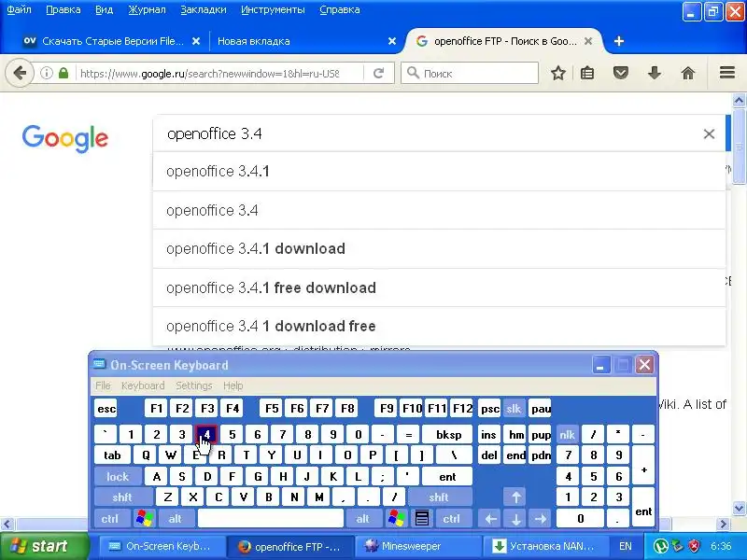This screenshot has width=747, height=560.
Task: Click the site information icon in address bar
Action: pyautogui.click(x=46, y=73)
